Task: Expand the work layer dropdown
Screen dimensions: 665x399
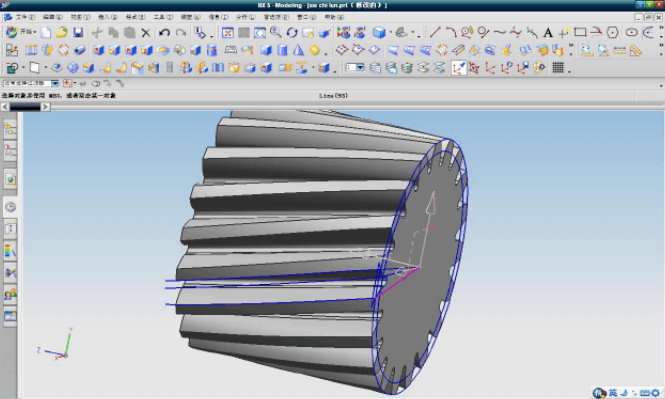Action: click(x=355, y=67)
